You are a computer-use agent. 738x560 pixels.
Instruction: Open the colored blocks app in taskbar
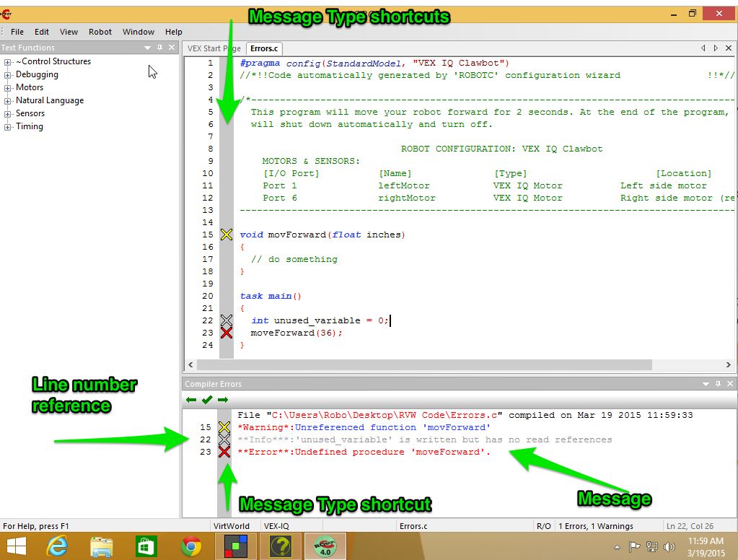tap(236, 546)
